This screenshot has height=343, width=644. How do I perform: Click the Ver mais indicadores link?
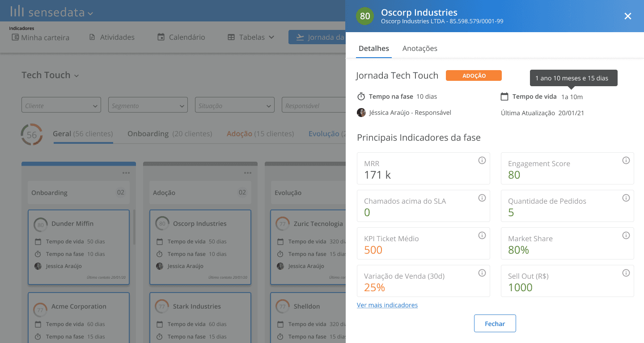point(387,305)
